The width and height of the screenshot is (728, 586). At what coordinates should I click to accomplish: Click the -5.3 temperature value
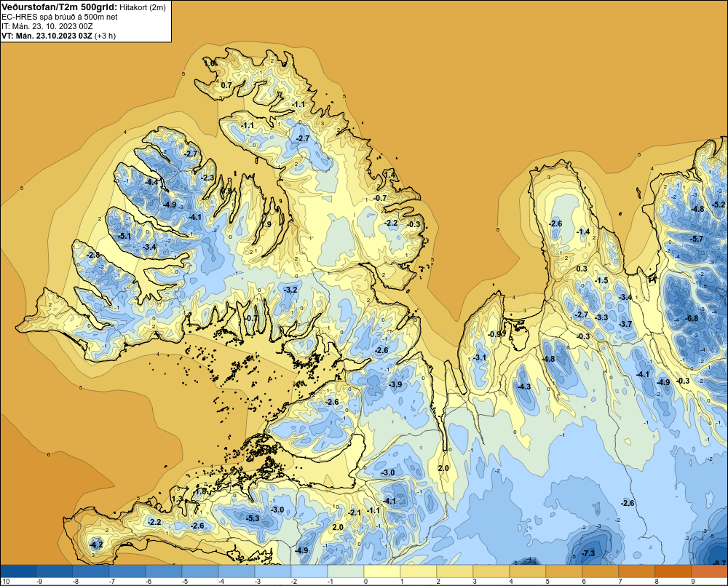point(253,518)
